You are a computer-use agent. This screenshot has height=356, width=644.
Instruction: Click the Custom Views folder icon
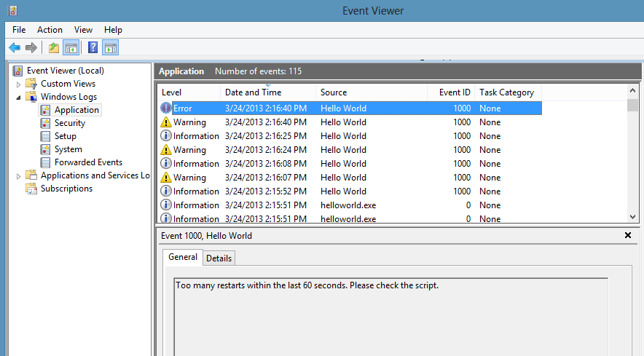[31, 84]
